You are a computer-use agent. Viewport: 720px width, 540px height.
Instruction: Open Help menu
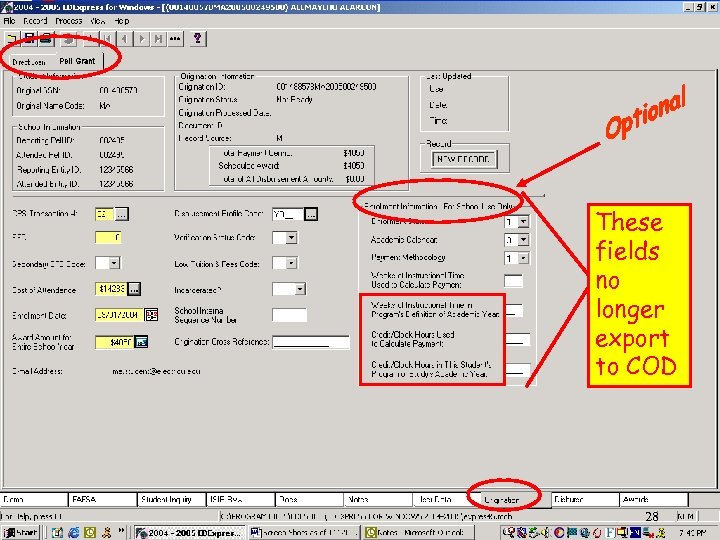tap(122, 21)
